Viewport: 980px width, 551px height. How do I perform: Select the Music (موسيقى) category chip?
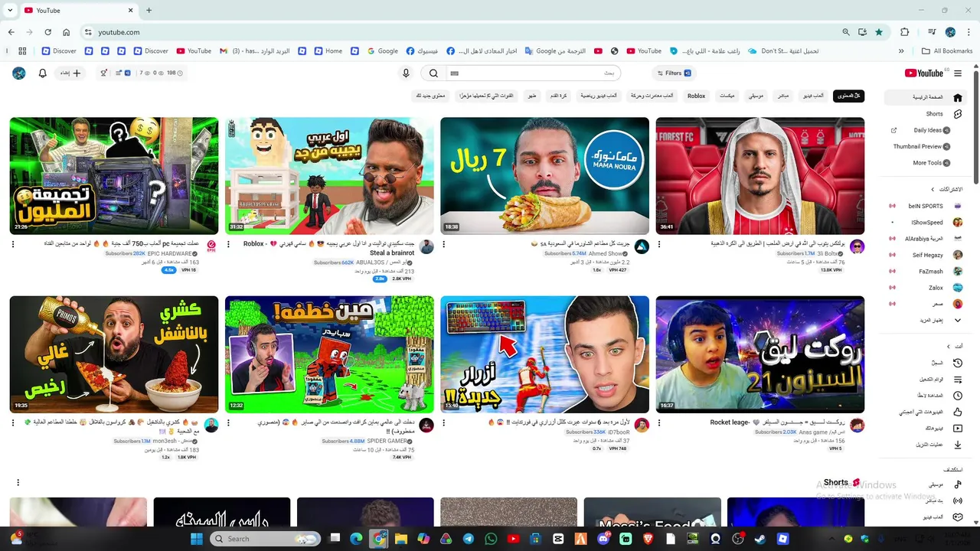pyautogui.click(x=756, y=96)
